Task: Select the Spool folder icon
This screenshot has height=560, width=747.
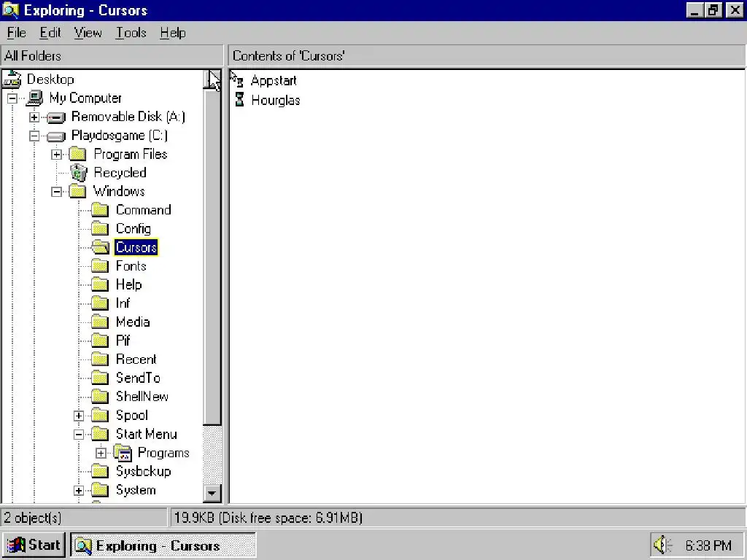Action: coord(100,415)
